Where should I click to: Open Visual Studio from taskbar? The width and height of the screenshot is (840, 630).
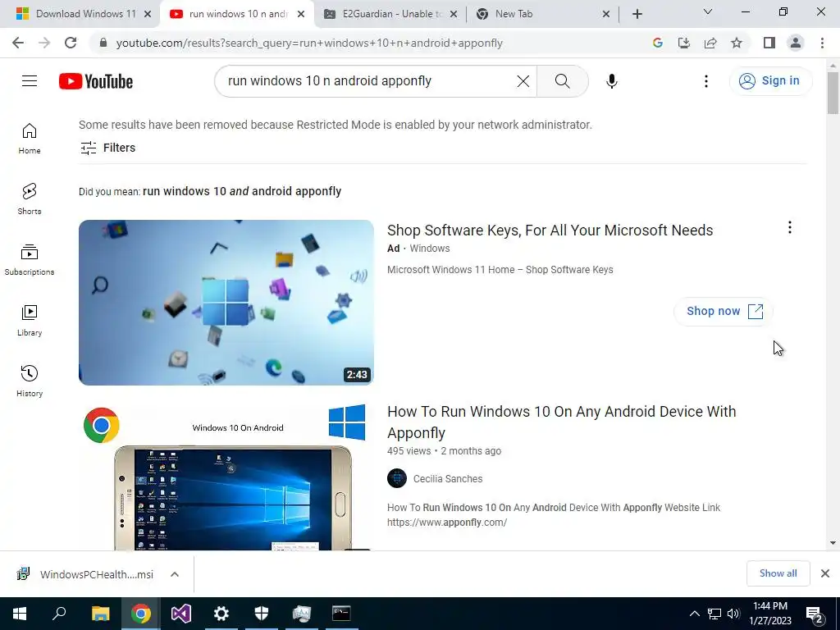coord(181,614)
